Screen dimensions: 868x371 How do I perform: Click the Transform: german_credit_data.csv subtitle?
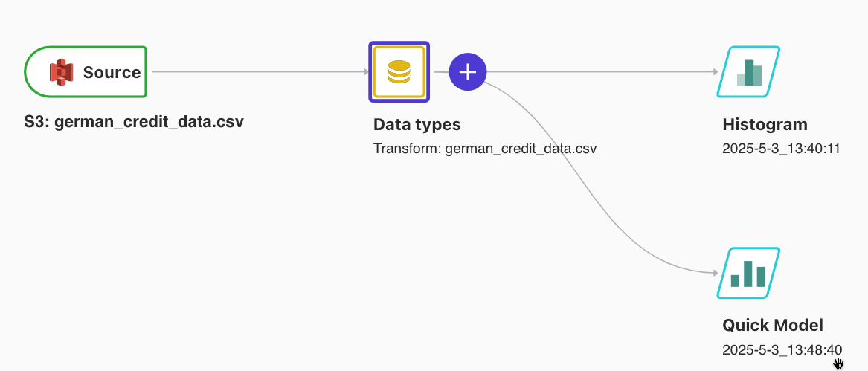coord(485,149)
